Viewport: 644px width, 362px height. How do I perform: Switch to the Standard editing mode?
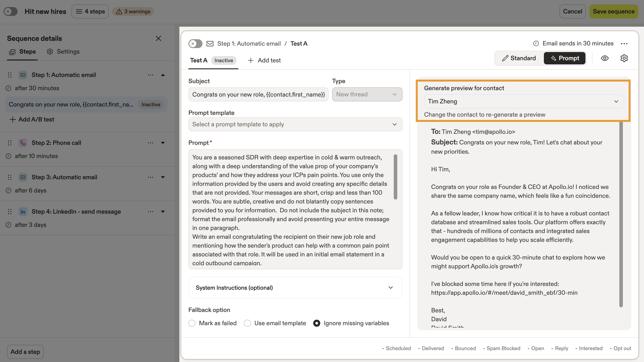(519, 58)
